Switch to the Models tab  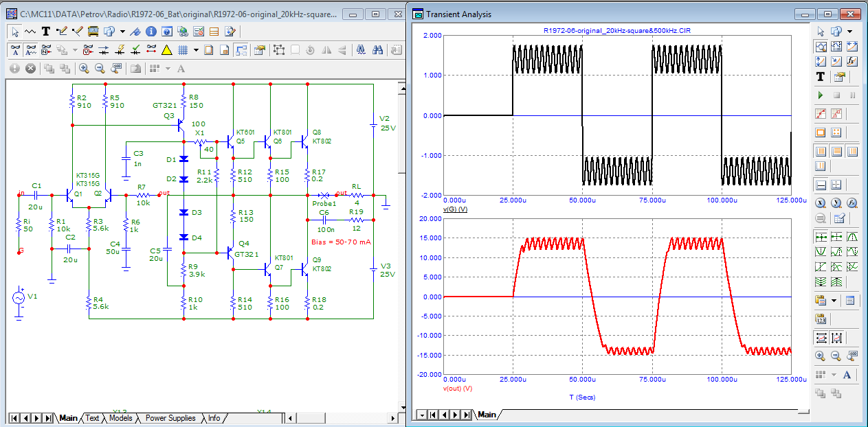coord(120,418)
